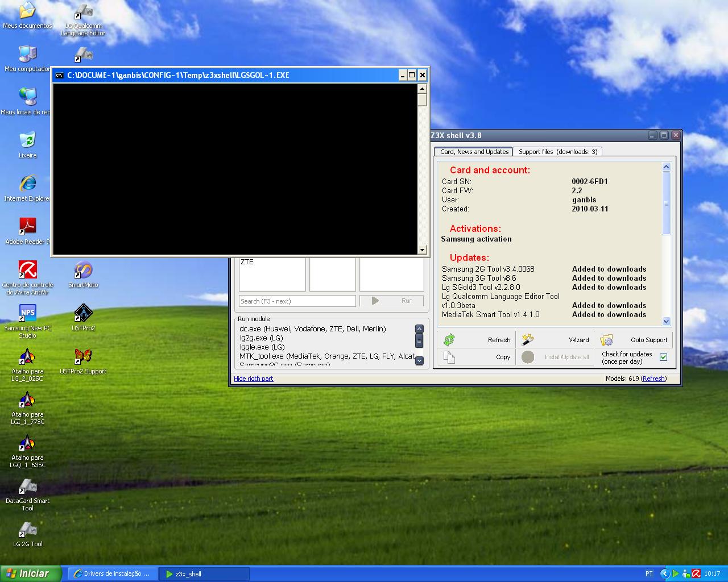The height and width of the screenshot is (582, 728).
Task: Open the Iniciar start menu
Action: pos(31,573)
